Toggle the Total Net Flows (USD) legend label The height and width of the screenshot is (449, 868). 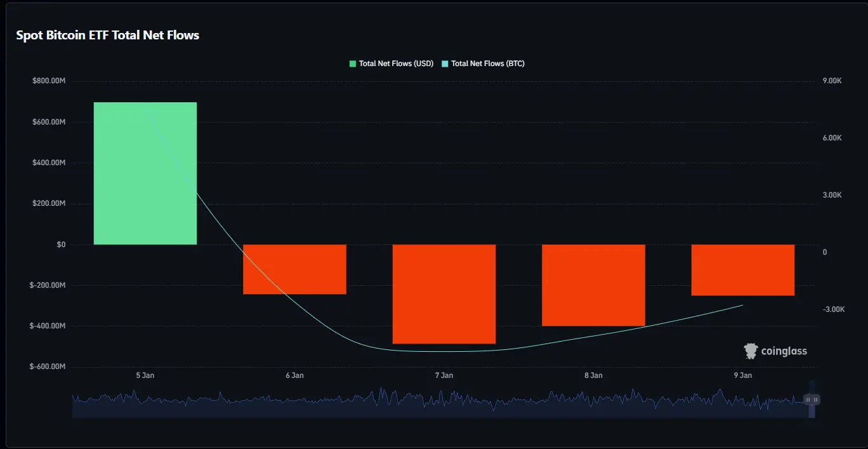pyautogui.click(x=396, y=64)
